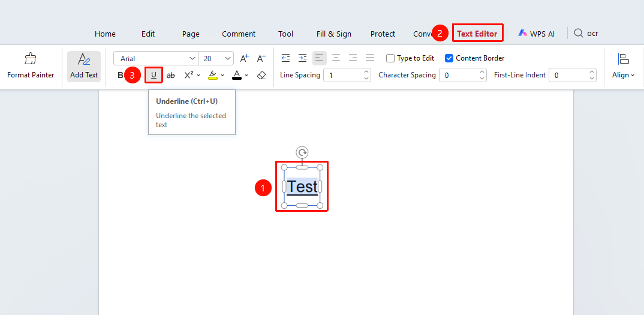Viewport: 644px width, 315px height.
Task: Open the Protect tab
Action: (383, 34)
